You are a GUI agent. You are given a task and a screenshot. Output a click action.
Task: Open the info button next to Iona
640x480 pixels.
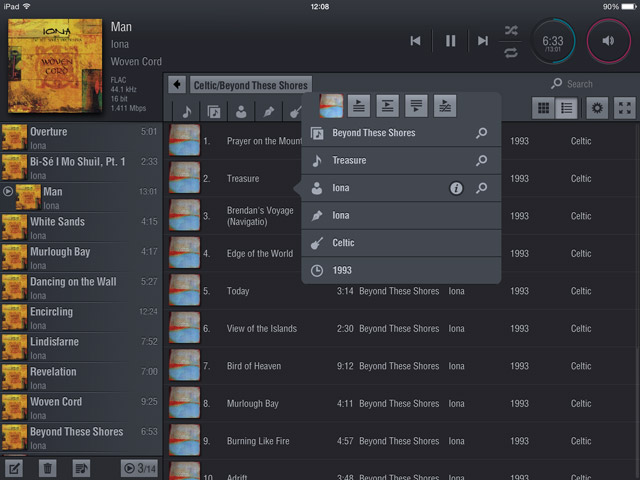(456, 188)
